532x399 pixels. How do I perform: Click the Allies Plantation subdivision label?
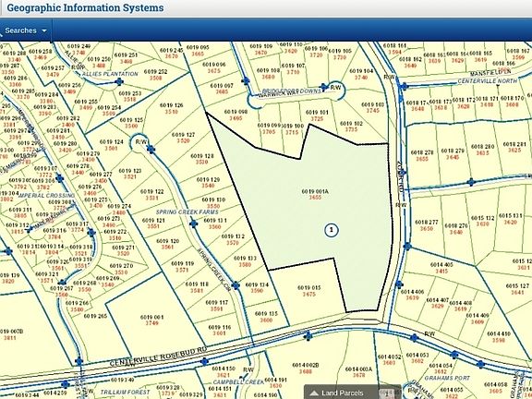click(x=110, y=74)
